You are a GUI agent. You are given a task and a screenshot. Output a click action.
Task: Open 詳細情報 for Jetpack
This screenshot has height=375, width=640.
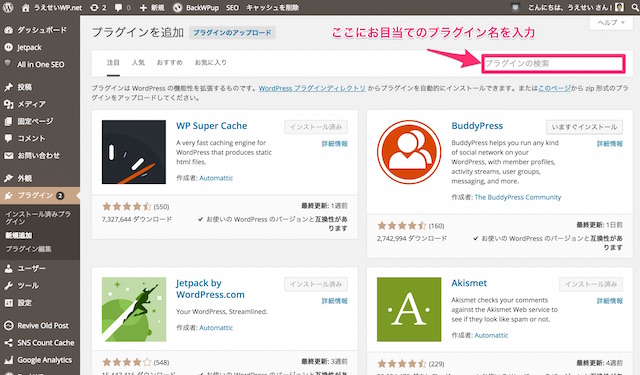pyautogui.click(x=334, y=301)
